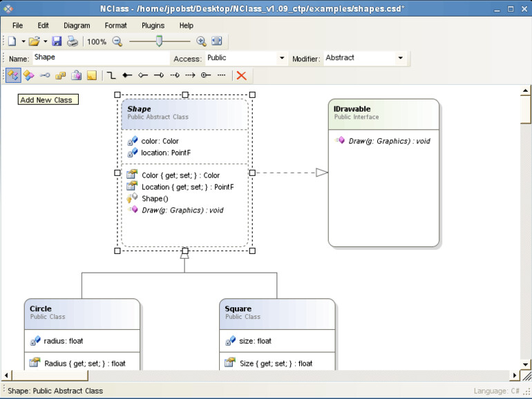The width and height of the screenshot is (532, 399).
Task: Open the dropdown arrow beside the Open folder
Action: [x=45, y=42]
